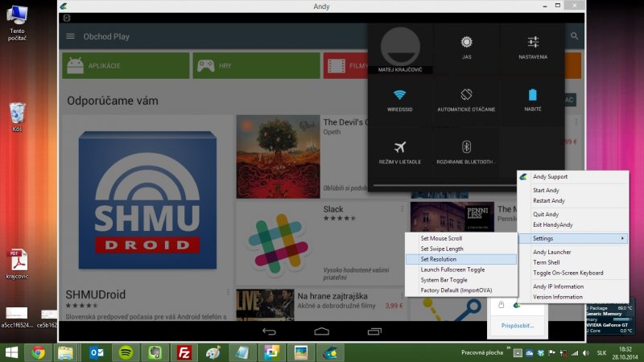Open Google Chrome from the taskbar
The height and width of the screenshot is (362, 644).
[x=37, y=352]
